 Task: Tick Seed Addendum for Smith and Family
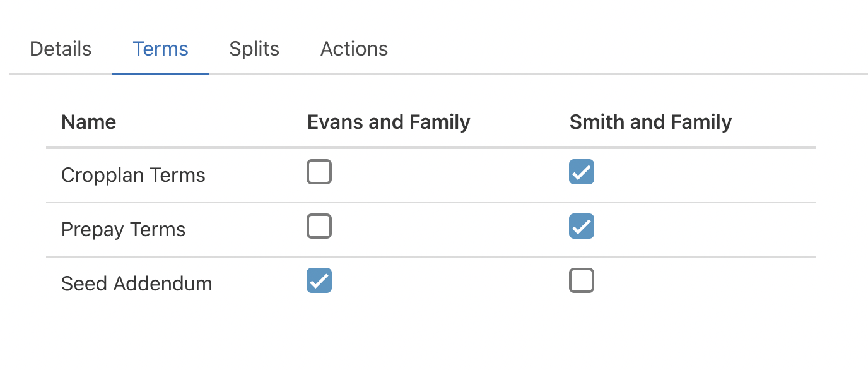click(582, 280)
